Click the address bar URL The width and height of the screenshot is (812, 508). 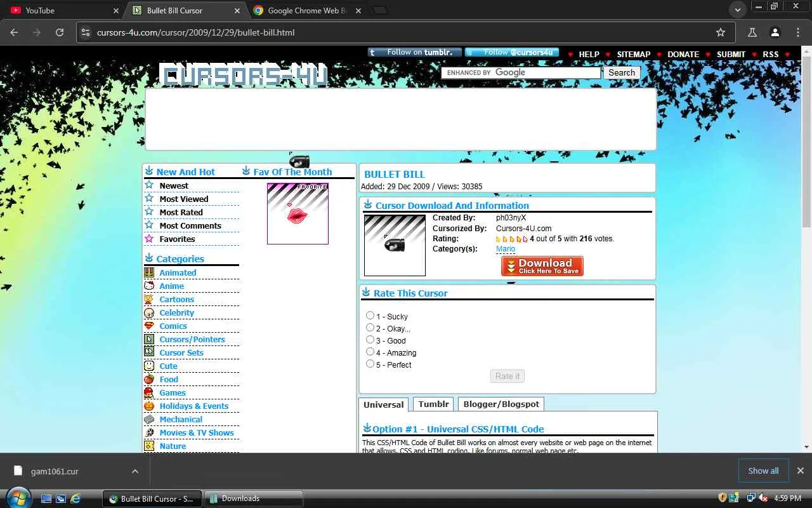click(195, 32)
